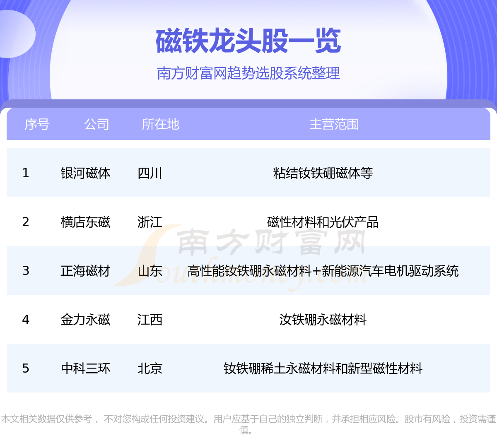Click the disclaimer text at bottom
This screenshot has height=448, width=497.
click(x=248, y=424)
